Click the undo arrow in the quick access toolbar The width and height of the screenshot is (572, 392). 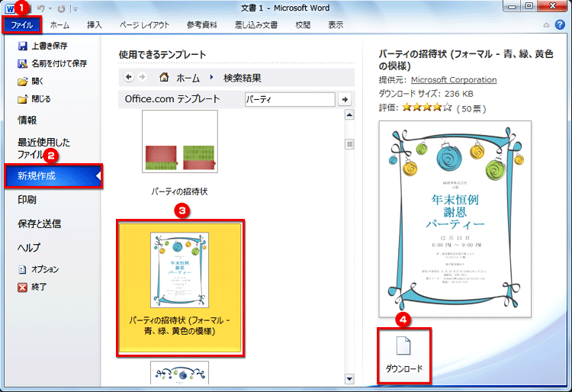(42, 8)
